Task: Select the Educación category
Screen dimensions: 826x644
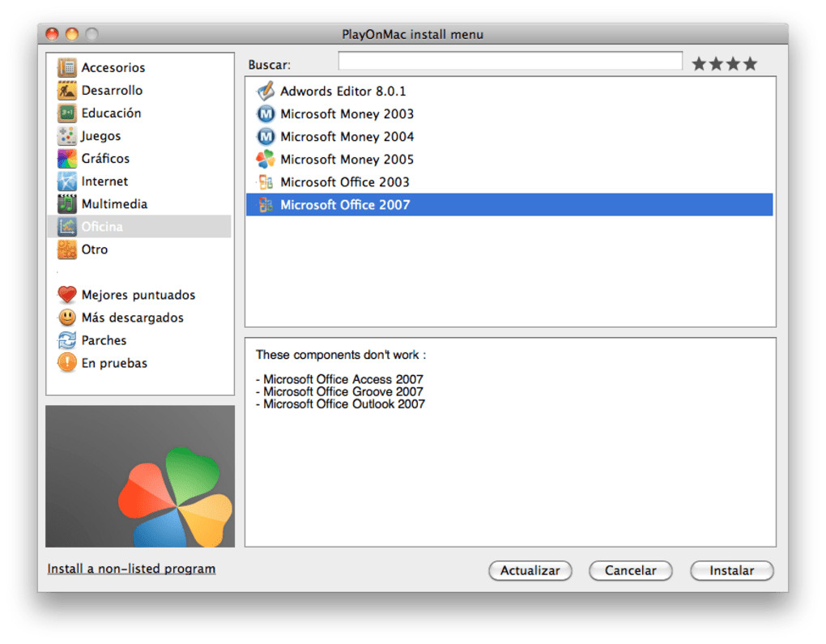Action: 111,113
